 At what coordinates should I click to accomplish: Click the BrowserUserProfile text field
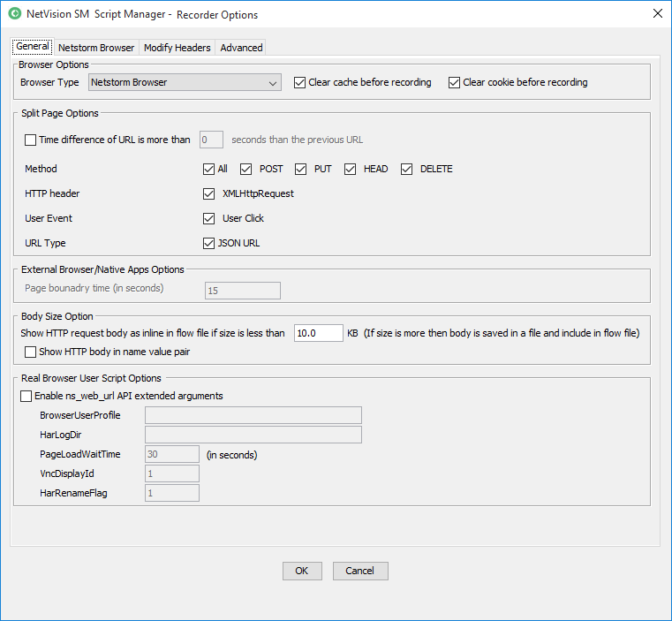(253, 415)
